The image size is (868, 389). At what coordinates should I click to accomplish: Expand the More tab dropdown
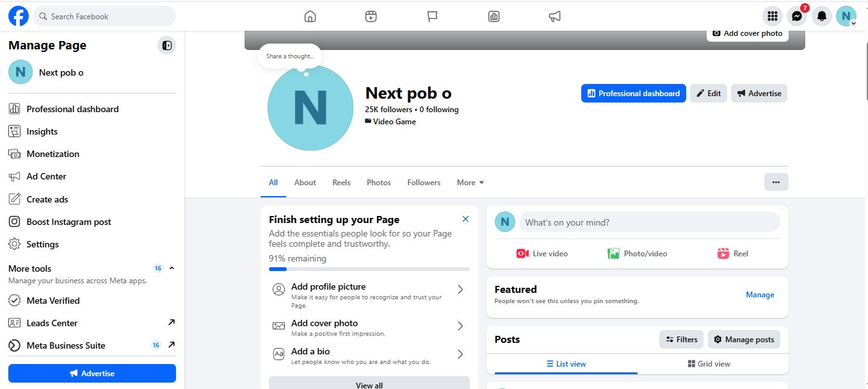coord(470,183)
